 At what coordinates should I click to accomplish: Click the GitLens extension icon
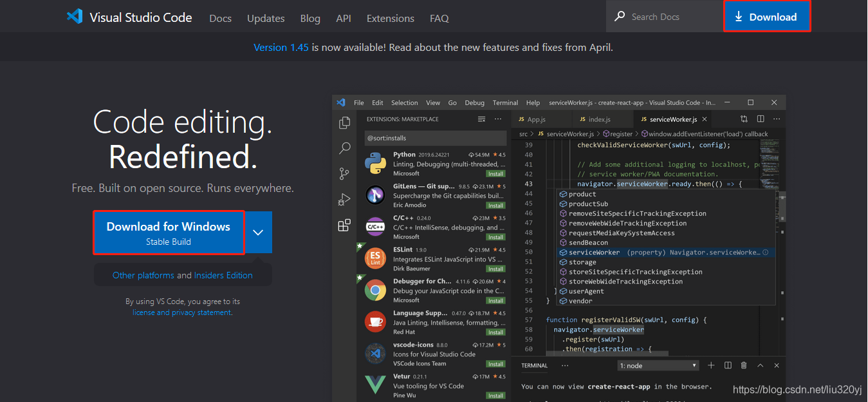(x=375, y=195)
